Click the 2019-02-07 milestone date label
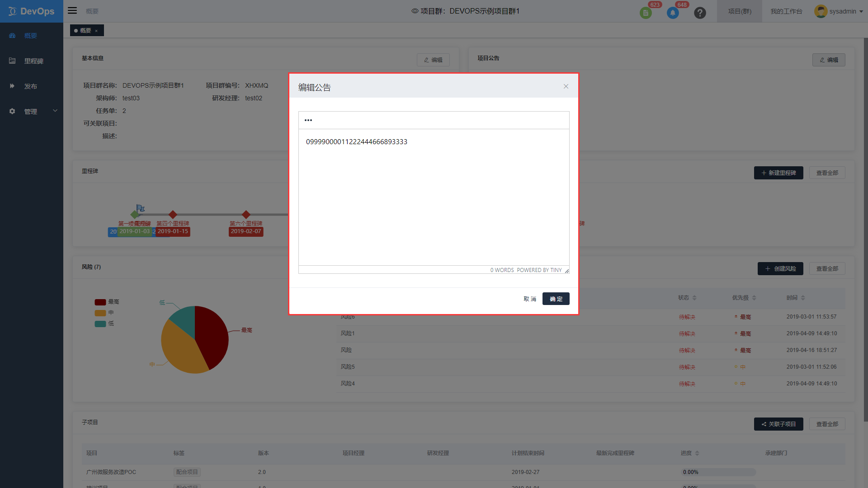This screenshot has height=488, width=868. (246, 231)
